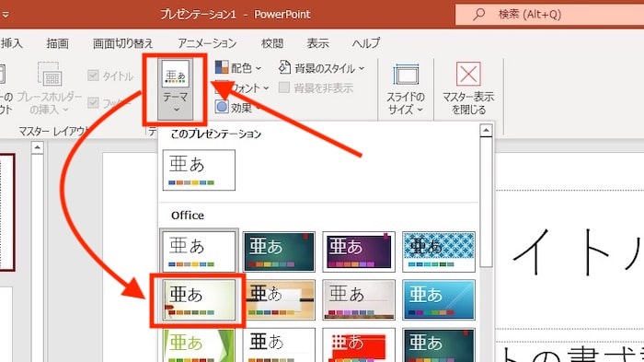This screenshot has height=362, width=644.
Task: Open the 挿入 Insert ribbon tab
Action: click(11, 43)
